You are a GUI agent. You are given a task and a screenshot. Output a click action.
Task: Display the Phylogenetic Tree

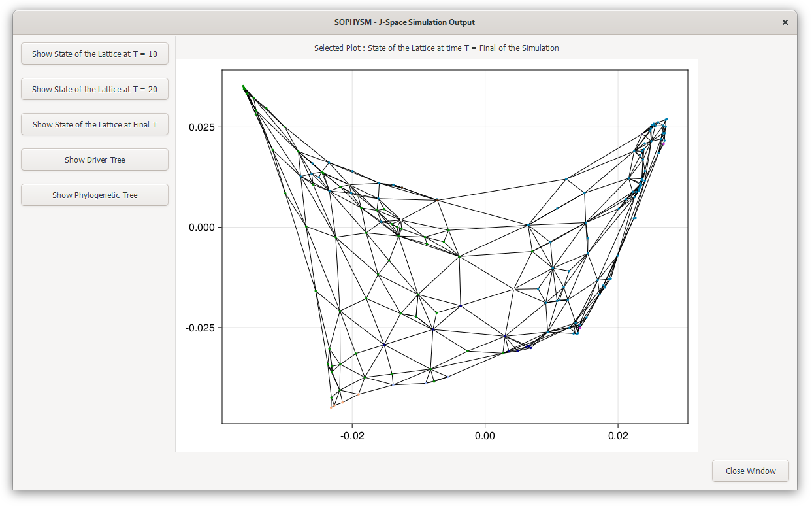[95, 195]
